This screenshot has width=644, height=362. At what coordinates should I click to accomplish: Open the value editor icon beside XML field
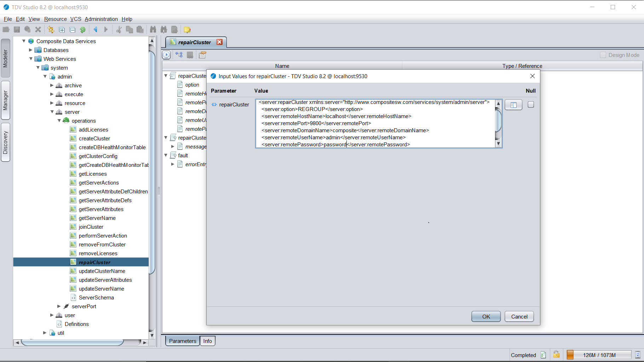point(513,105)
